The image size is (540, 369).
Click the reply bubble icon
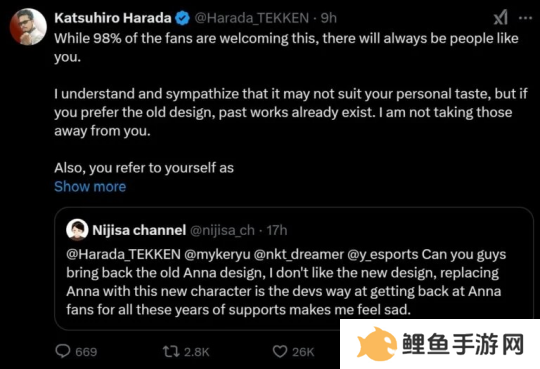pos(63,351)
